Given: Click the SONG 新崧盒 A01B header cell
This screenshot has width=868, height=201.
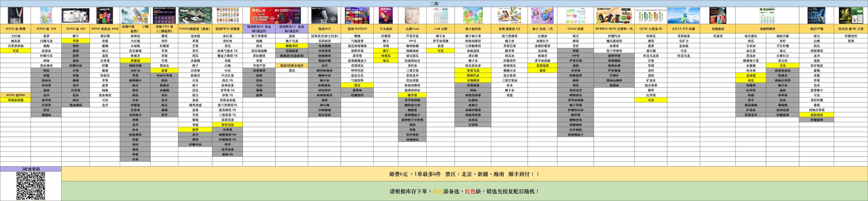Looking at the screenshot, I should pos(105,29).
